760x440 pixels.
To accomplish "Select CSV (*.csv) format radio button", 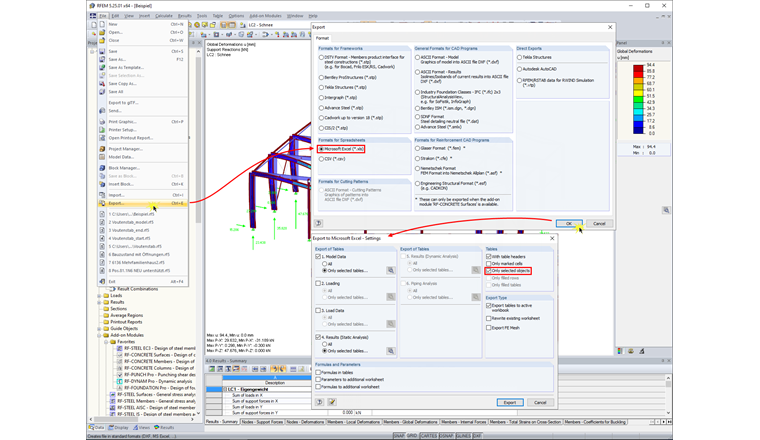I will pos(321,159).
